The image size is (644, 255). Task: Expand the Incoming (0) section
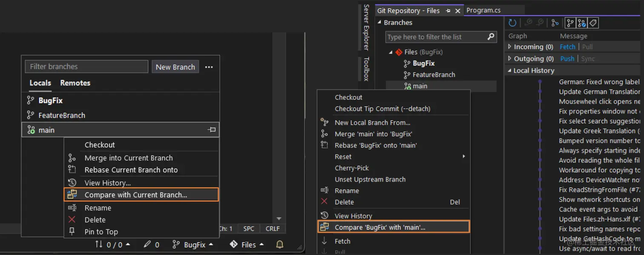(x=510, y=46)
